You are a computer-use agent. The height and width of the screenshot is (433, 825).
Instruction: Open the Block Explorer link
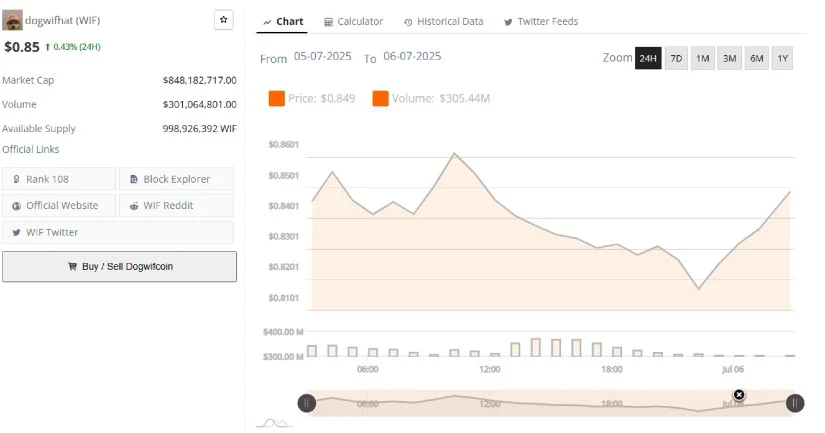pyautogui.click(x=176, y=179)
